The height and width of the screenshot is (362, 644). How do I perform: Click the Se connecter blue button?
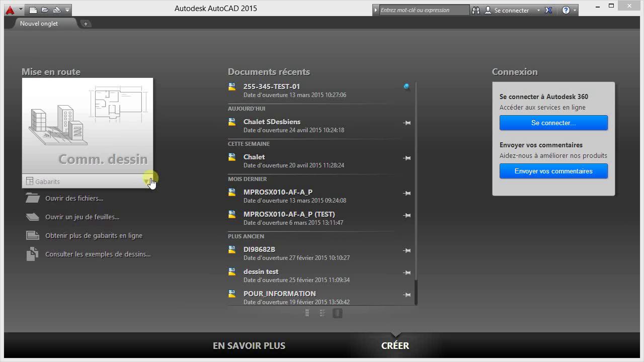(553, 123)
